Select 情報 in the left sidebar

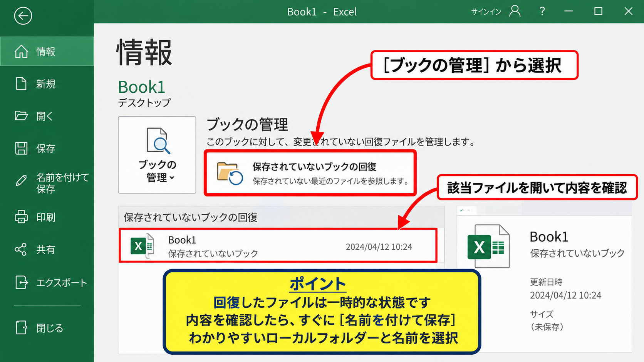[x=47, y=51]
